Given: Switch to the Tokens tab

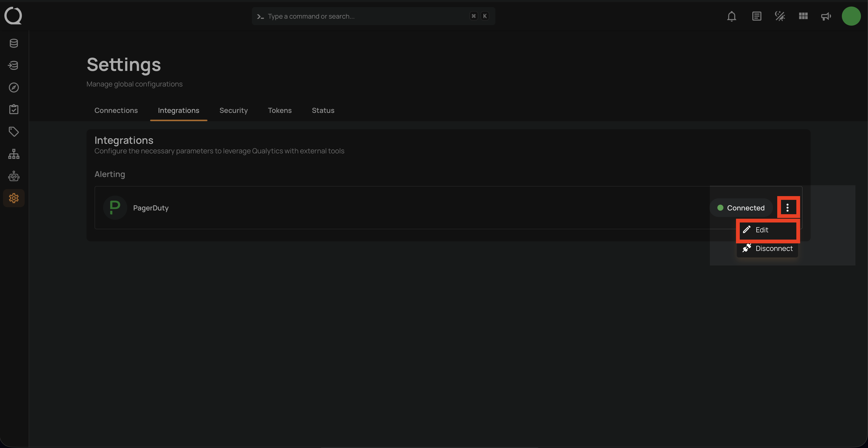Looking at the screenshot, I should point(280,110).
